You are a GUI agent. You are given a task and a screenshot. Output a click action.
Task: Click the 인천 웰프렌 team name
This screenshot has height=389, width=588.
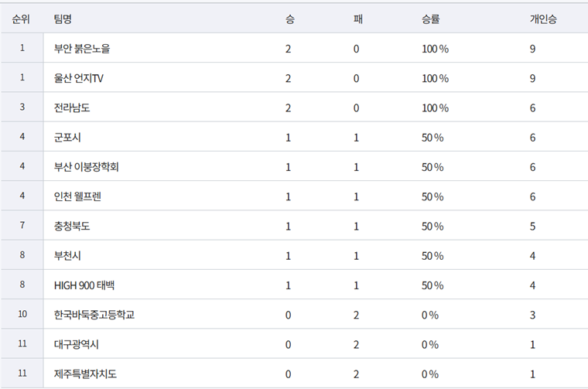tap(77, 196)
